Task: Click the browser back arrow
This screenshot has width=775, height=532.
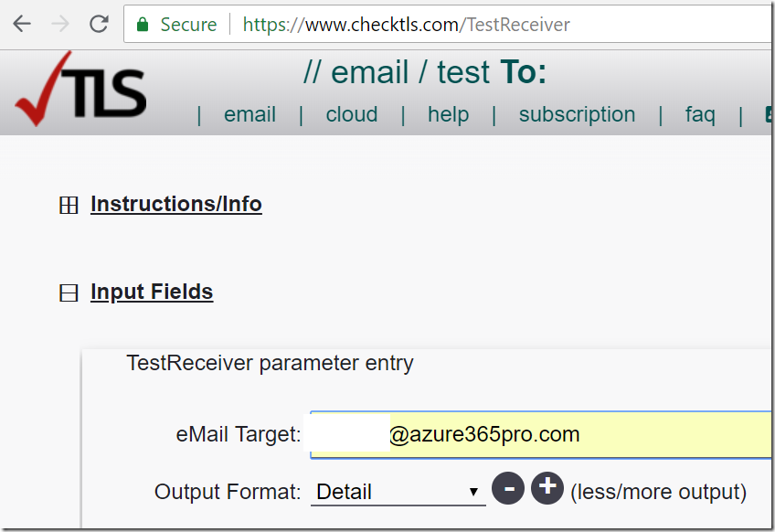Action: 22,23
